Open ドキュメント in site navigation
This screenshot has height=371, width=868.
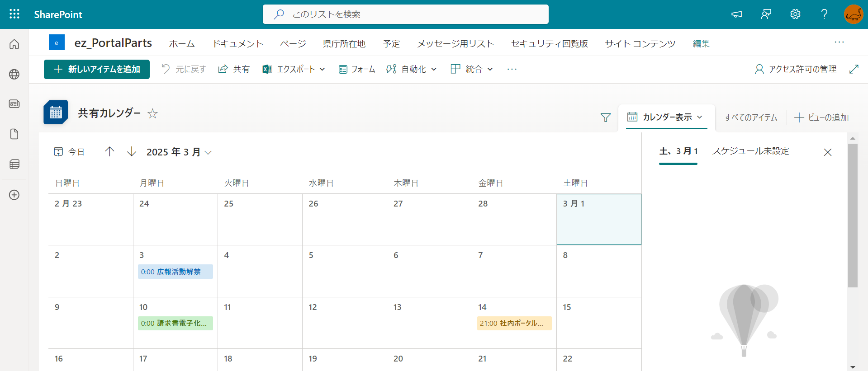(237, 44)
